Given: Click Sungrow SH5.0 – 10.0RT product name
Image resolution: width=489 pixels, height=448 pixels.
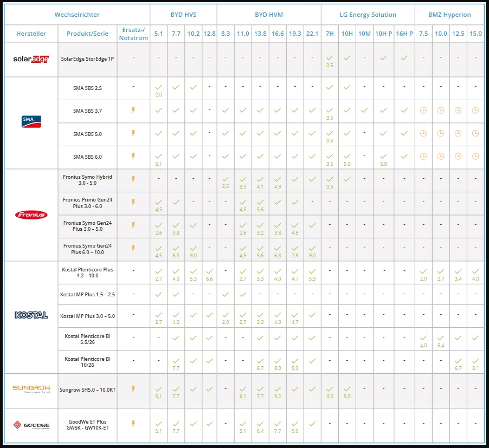Looking at the screenshot, I should click(x=87, y=390).
